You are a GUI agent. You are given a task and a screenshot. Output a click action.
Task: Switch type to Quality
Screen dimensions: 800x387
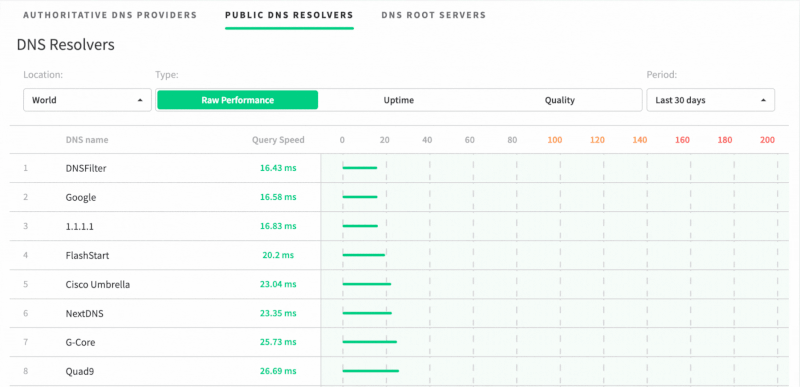coord(560,100)
